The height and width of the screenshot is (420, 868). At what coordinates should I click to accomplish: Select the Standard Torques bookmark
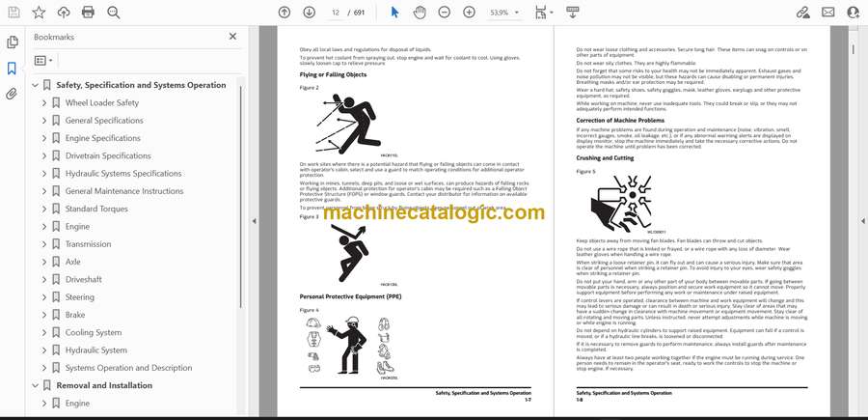pos(96,209)
